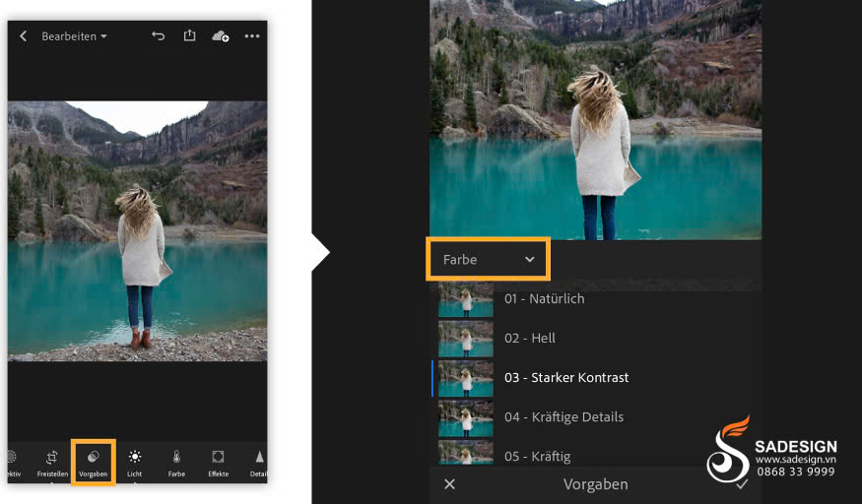Click thumbnail of 03 - Starker Kontrast preset
The width and height of the screenshot is (862, 504).
(466, 378)
